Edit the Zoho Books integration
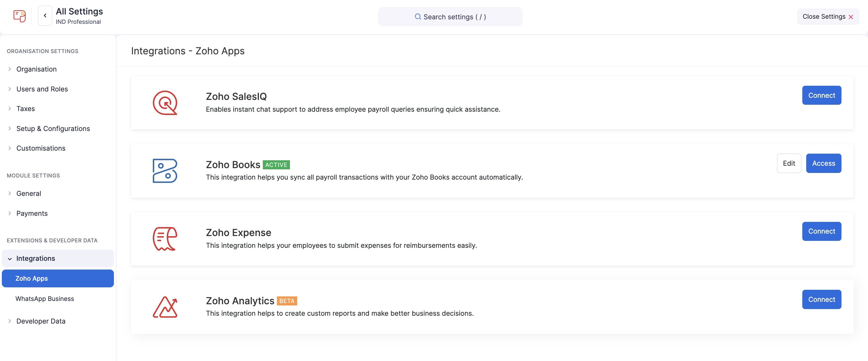Viewport: 868px width, 361px height. (788, 163)
